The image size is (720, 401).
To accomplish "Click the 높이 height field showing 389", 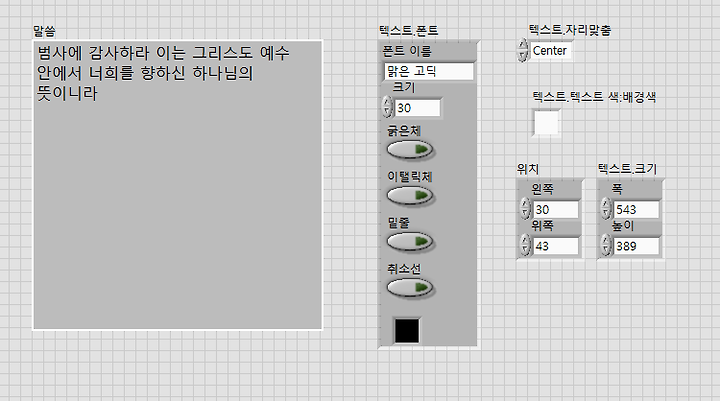I will 636,246.
